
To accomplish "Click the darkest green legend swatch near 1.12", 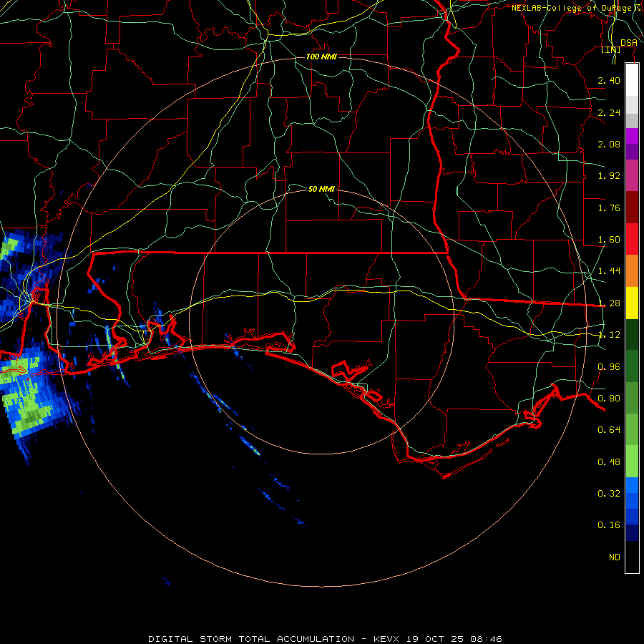I will (x=632, y=334).
